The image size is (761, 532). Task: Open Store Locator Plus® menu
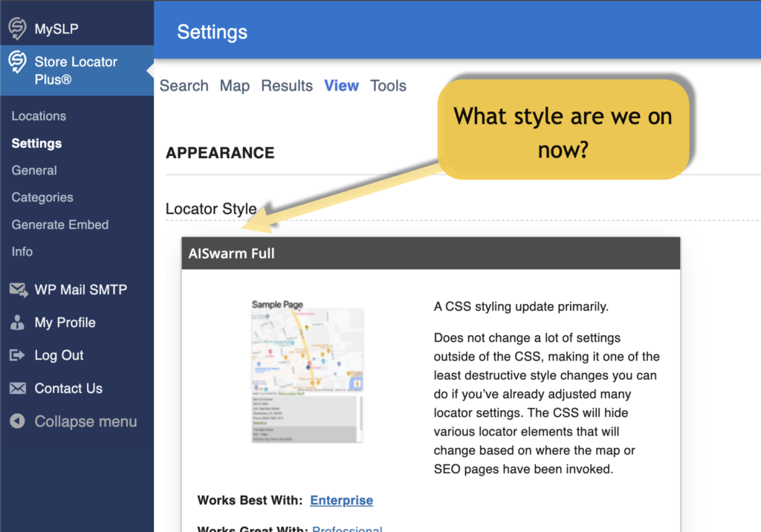77,71
